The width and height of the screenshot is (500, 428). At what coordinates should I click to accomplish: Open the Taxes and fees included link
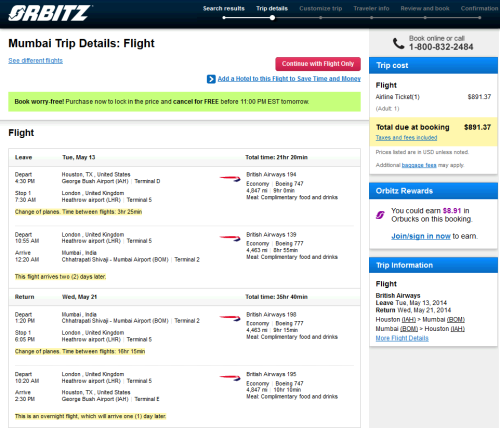click(406, 138)
